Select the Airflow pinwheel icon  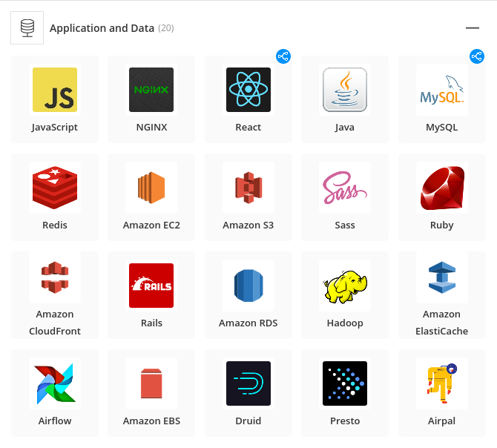55,383
